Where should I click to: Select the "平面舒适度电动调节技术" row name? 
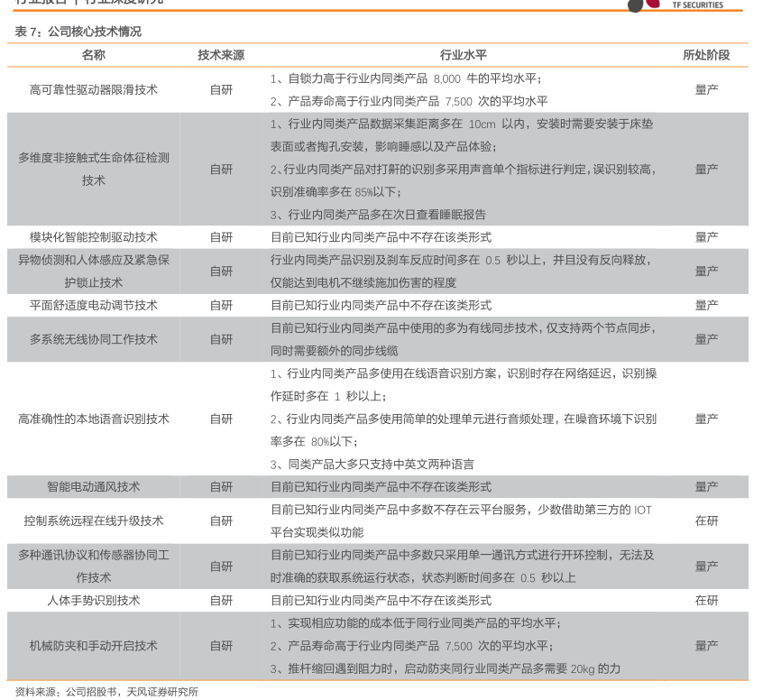[93, 305]
